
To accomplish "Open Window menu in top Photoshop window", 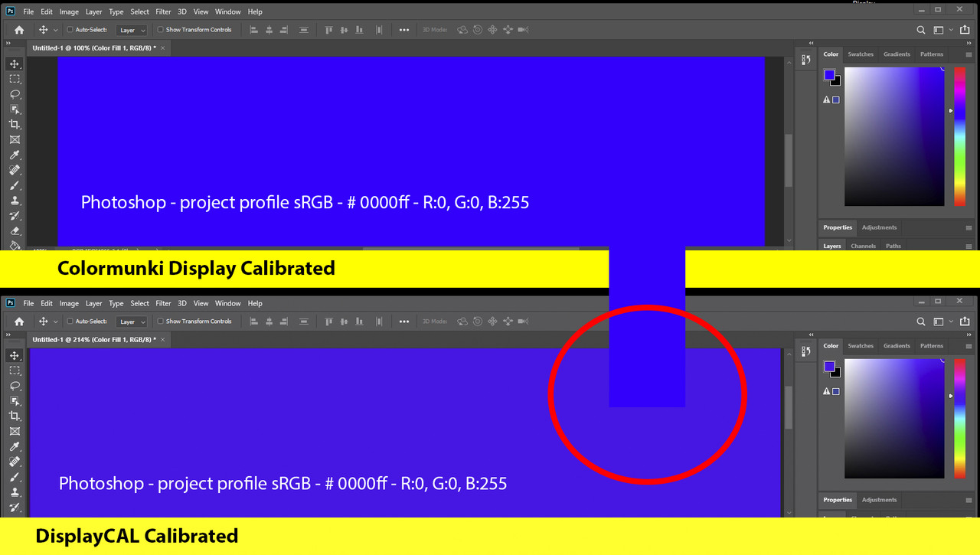I will [227, 12].
